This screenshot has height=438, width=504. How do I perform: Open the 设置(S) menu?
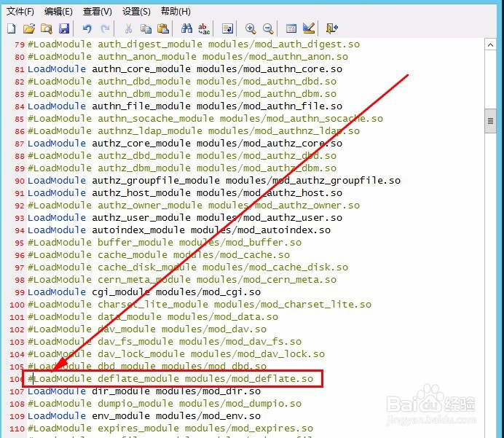pos(136,12)
